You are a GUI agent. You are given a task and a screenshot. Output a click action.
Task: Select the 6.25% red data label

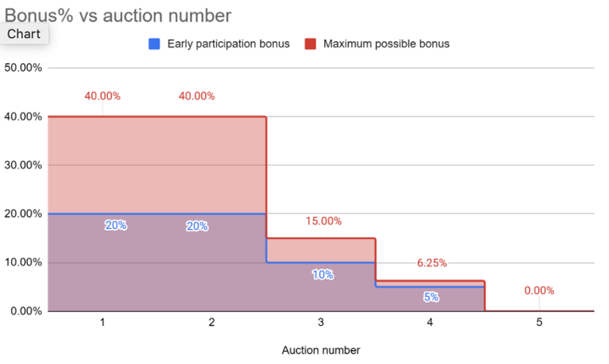pyautogui.click(x=432, y=263)
